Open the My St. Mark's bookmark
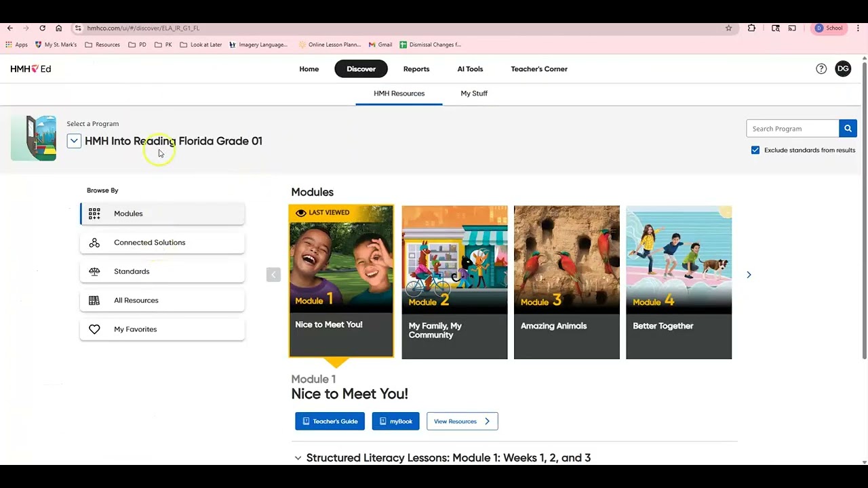The height and width of the screenshot is (488, 868). click(x=56, y=45)
